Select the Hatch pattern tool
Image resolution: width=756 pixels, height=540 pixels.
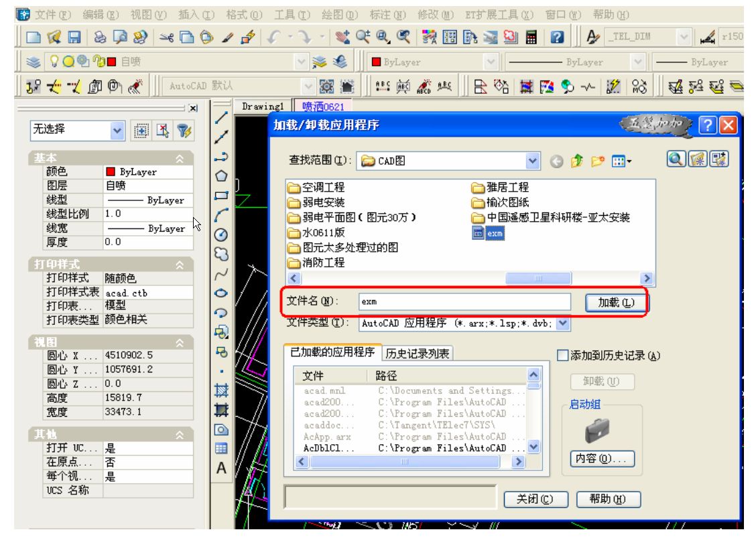pyautogui.click(x=221, y=391)
